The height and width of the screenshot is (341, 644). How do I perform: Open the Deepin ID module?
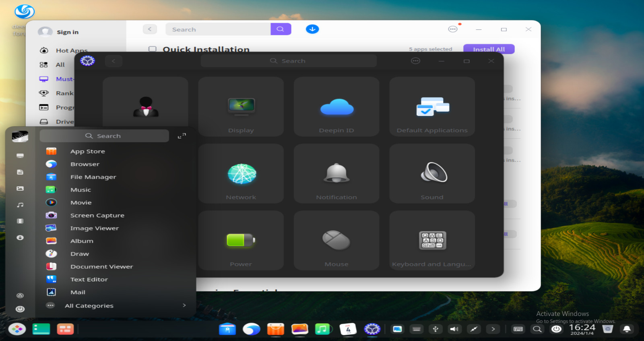click(x=336, y=106)
